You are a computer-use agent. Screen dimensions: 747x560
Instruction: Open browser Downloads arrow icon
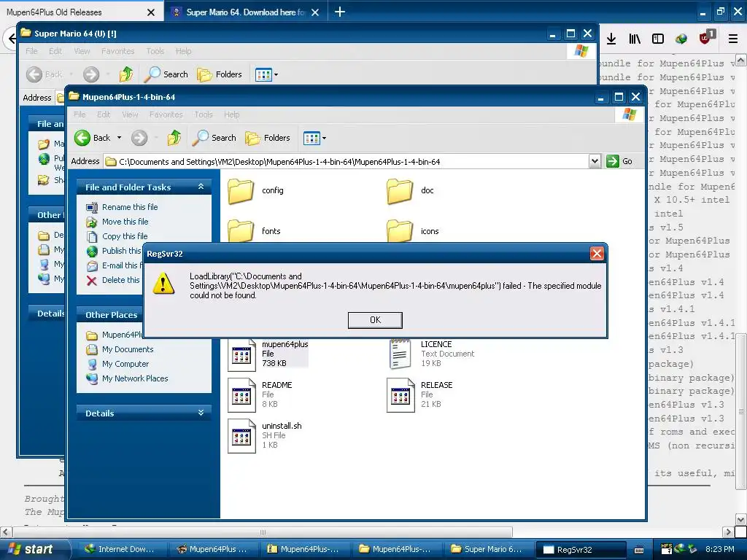click(x=611, y=39)
